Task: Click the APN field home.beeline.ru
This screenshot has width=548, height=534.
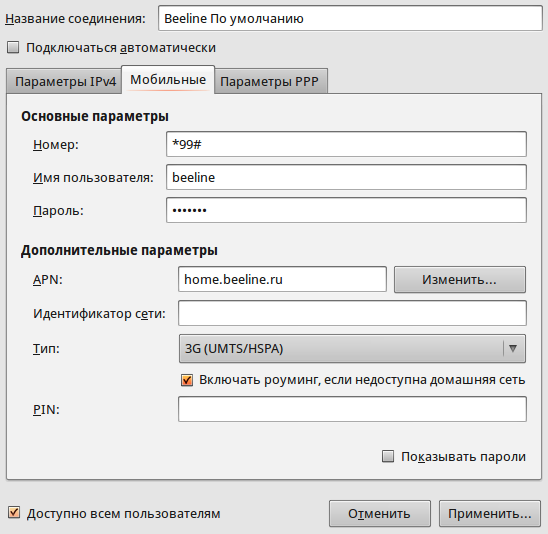Action: tap(282, 279)
